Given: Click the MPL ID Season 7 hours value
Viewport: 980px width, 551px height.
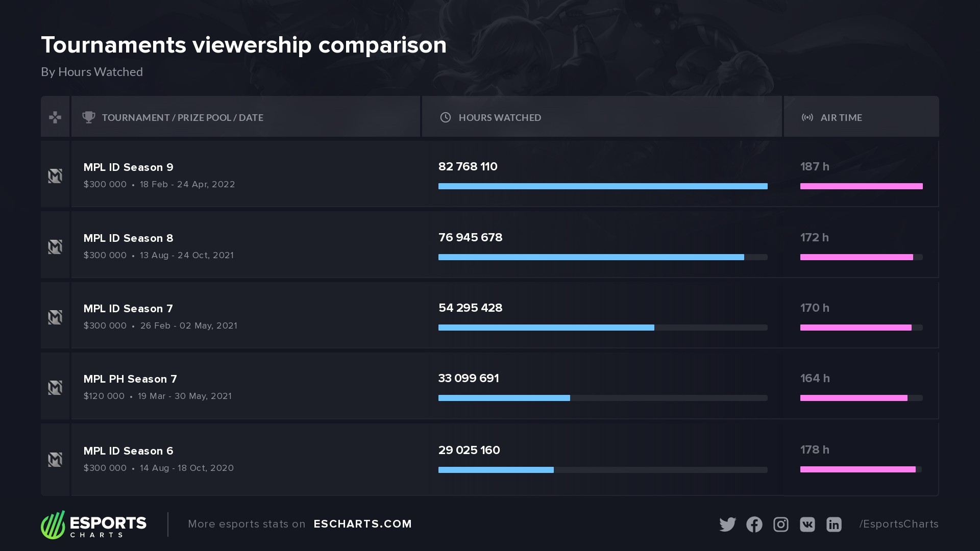Looking at the screenshot, I should click(x=470, y=308).
